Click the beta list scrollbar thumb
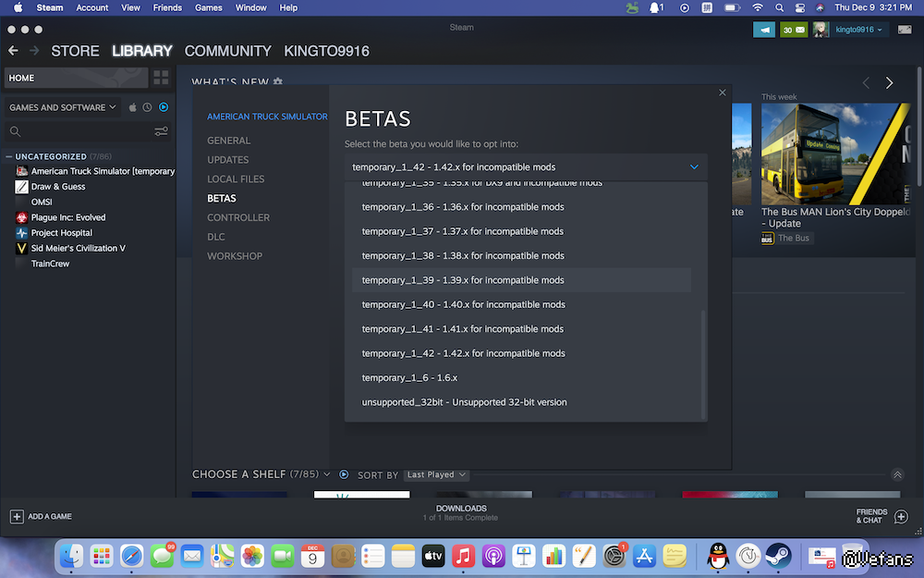Screen dimensions: 924x578 point(703,363)
